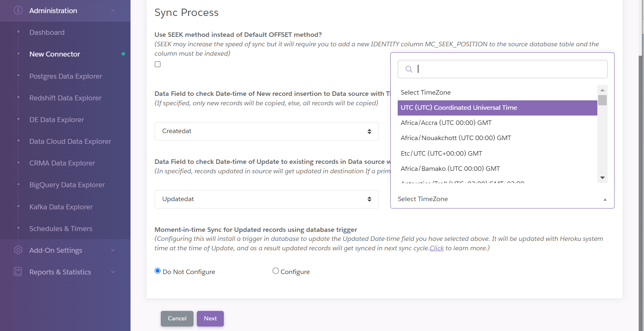Image resolution: width=644 pixels, height=331 pixels.
Task: Open Redshift Data Explorer
Action: [x=65, y=98]
